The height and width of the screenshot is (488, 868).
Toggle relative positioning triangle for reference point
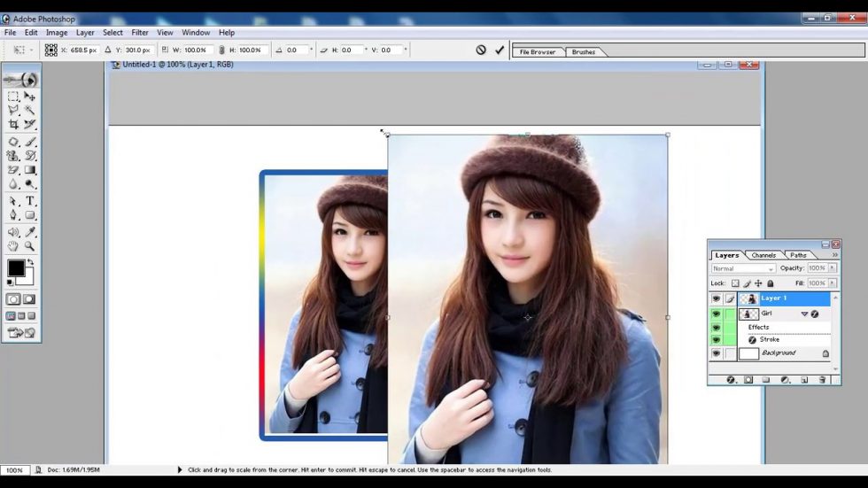click(x=108, y=50)
